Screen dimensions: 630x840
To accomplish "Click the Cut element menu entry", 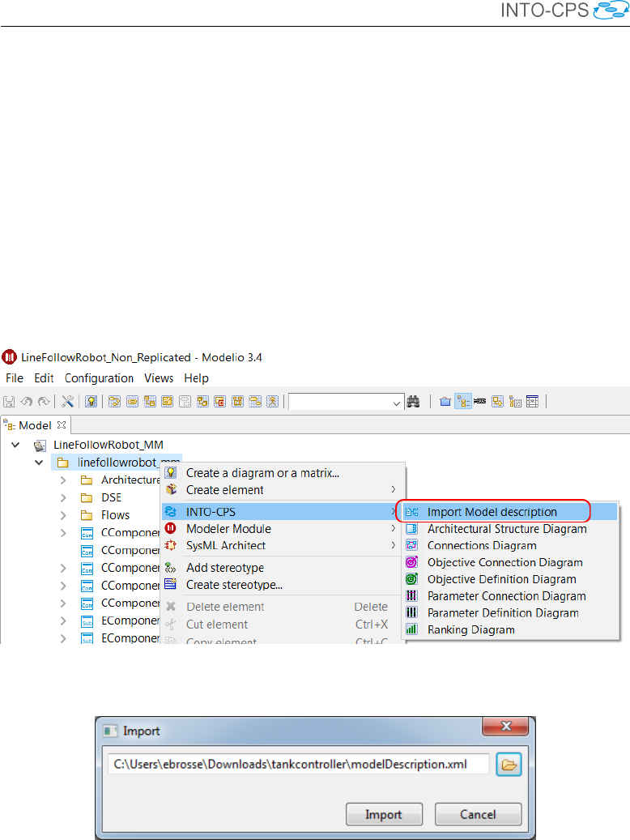I will tap(217, 625).
